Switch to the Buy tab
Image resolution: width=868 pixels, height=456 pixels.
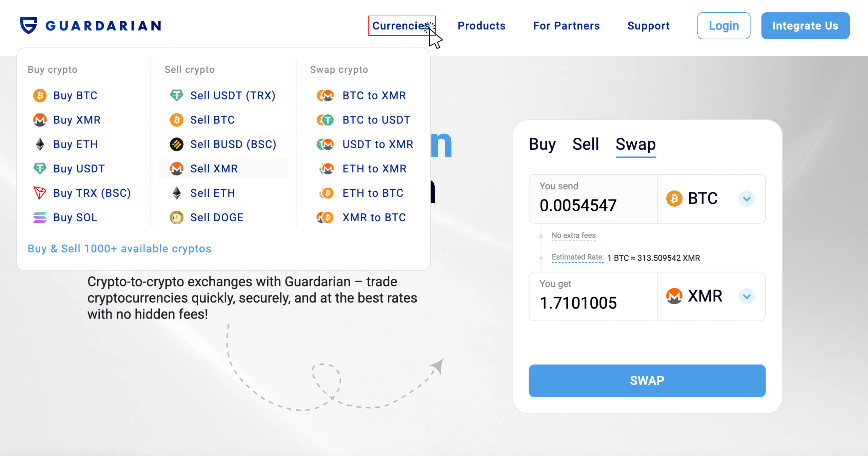pos(542,145)
